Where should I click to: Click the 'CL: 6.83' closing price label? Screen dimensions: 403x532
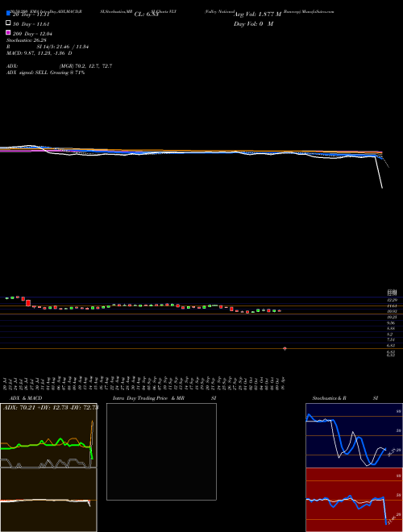pyautogui.click(x=146, y=15)
